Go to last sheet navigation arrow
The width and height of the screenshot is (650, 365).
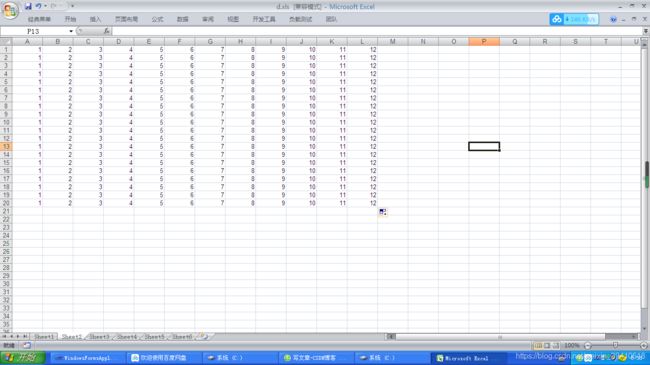tap(25, 336)
